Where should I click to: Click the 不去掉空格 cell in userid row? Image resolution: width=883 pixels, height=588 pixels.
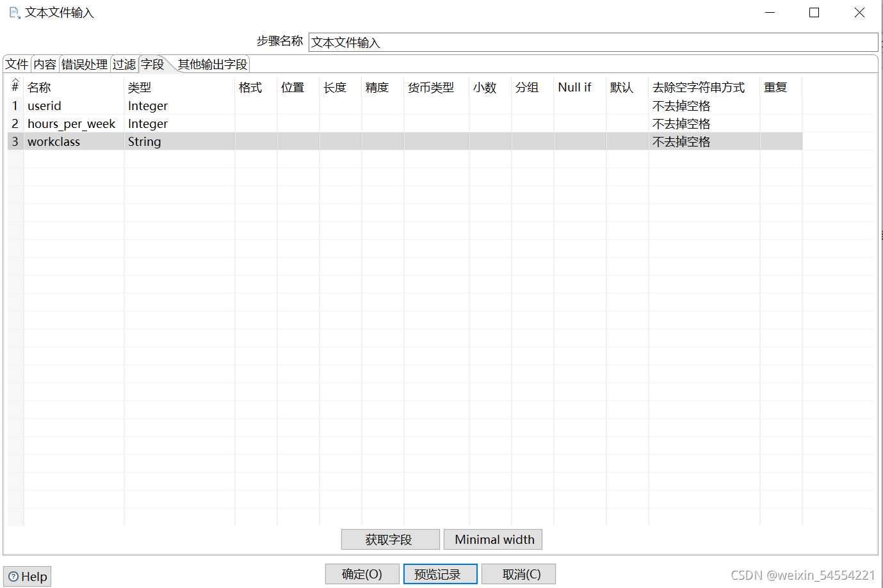(x=704, y=106)
